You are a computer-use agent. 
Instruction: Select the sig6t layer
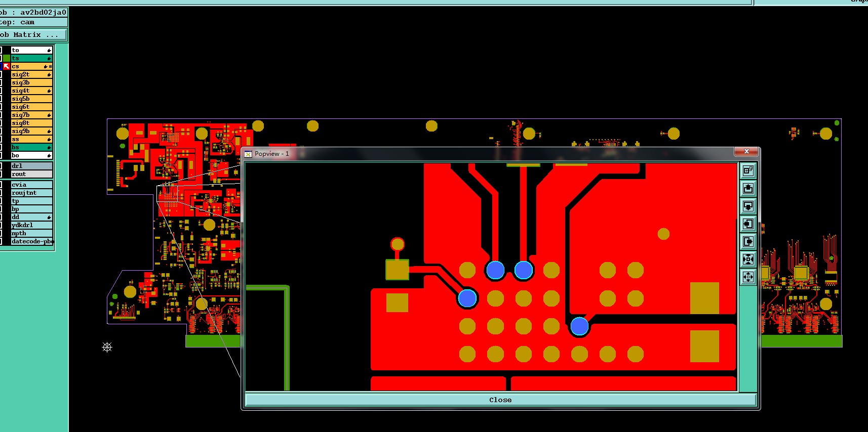[x=31, y=107]
